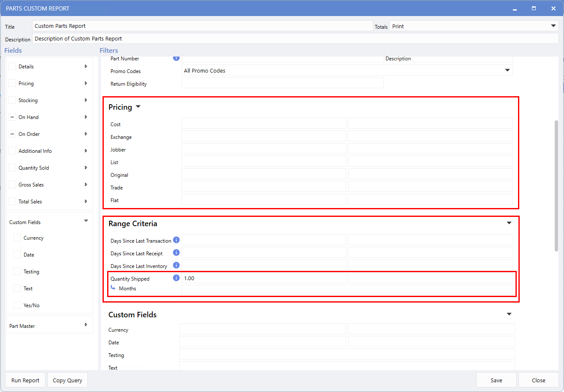Click the Part Number info icon
564x392 pixels.
click(176, 58)
